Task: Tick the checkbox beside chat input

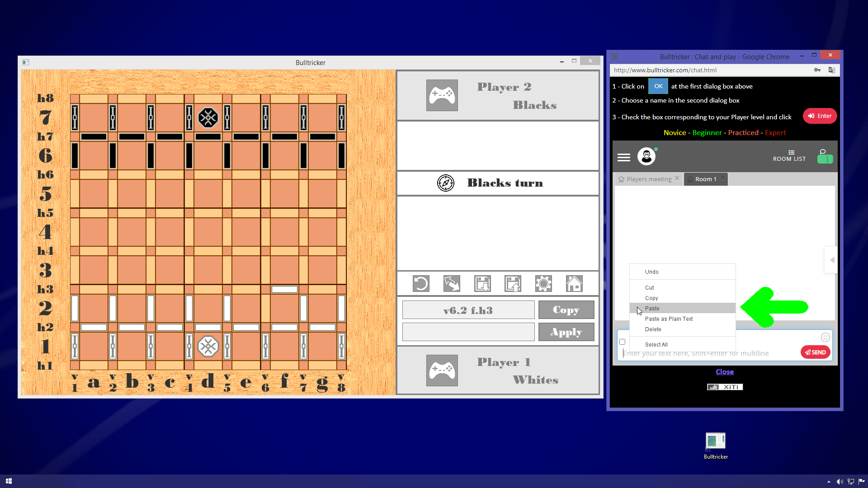Action: [623, 342]
